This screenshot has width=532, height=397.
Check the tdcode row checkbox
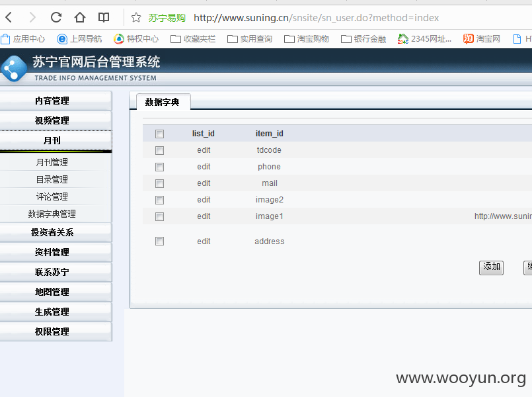(159, 150)
